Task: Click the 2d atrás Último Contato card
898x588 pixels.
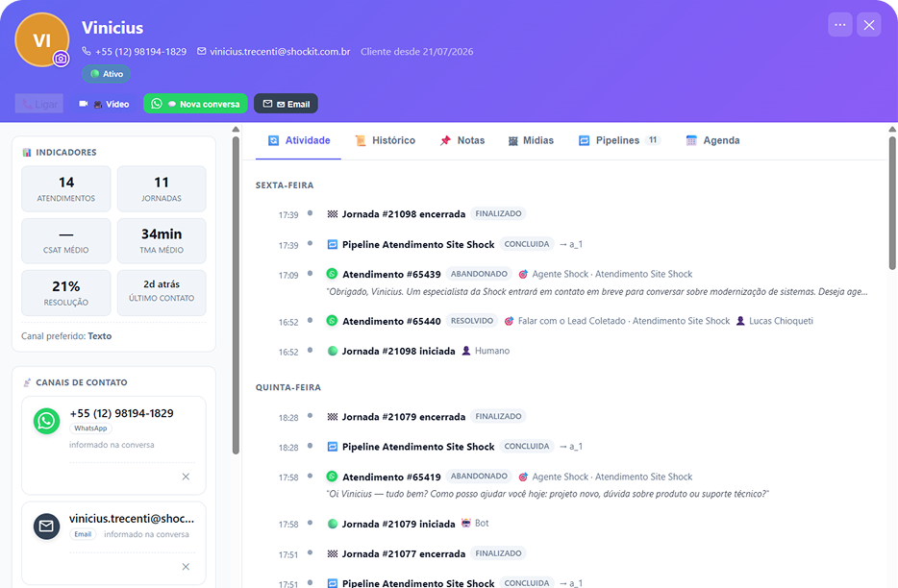Action: point(162,293)
